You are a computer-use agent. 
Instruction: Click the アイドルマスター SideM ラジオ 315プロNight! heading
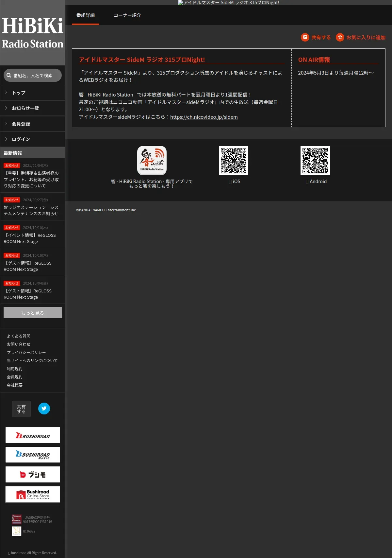pos(142,60)
